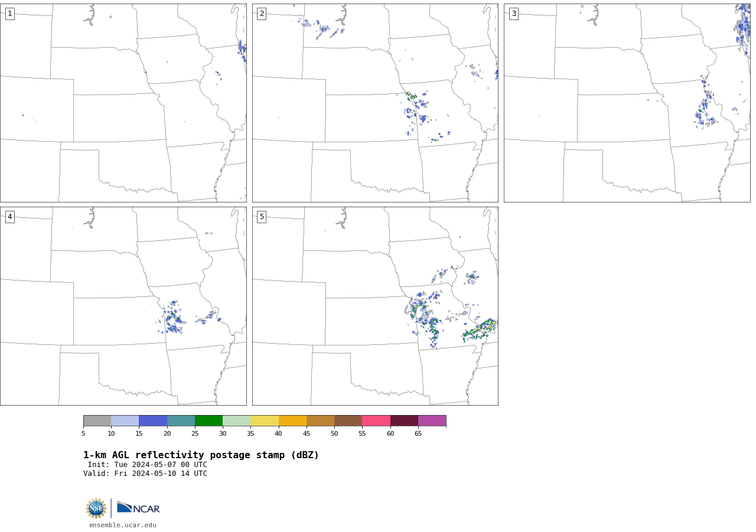Screen dimensions: 756x532
Task: Click the dark brown 50-55 dBZ swatch
Action: coord(348,420)
